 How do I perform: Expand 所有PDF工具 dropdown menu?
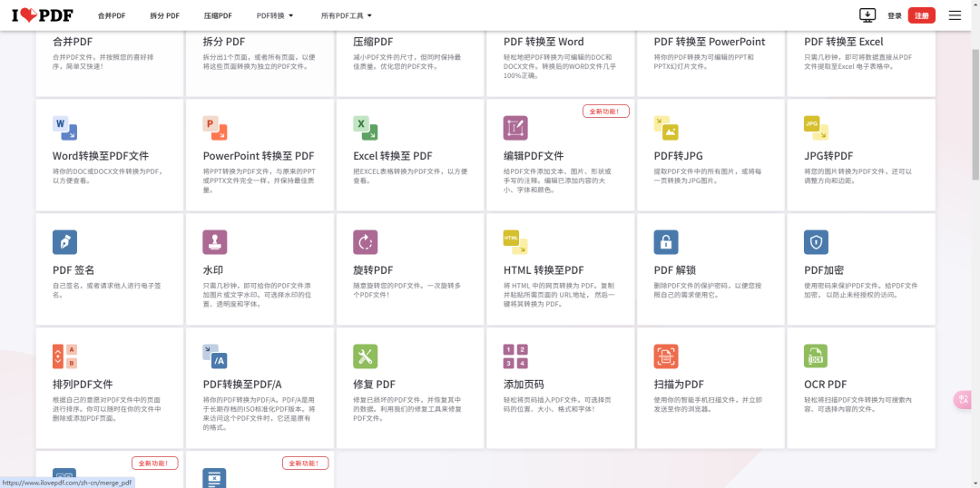(347, 15)
